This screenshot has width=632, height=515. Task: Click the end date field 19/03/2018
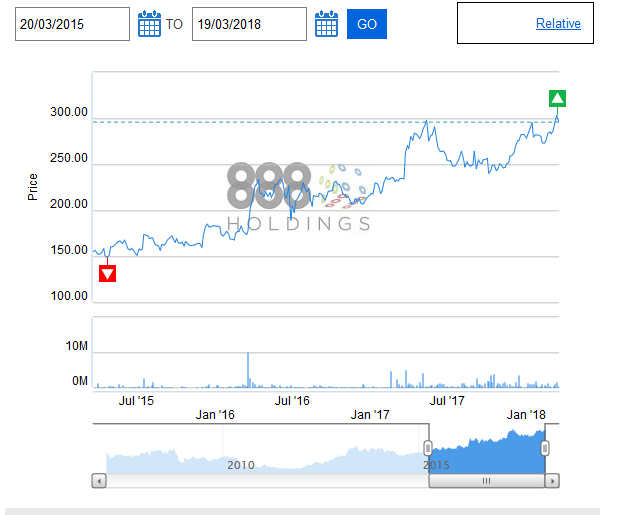[249, 24]
